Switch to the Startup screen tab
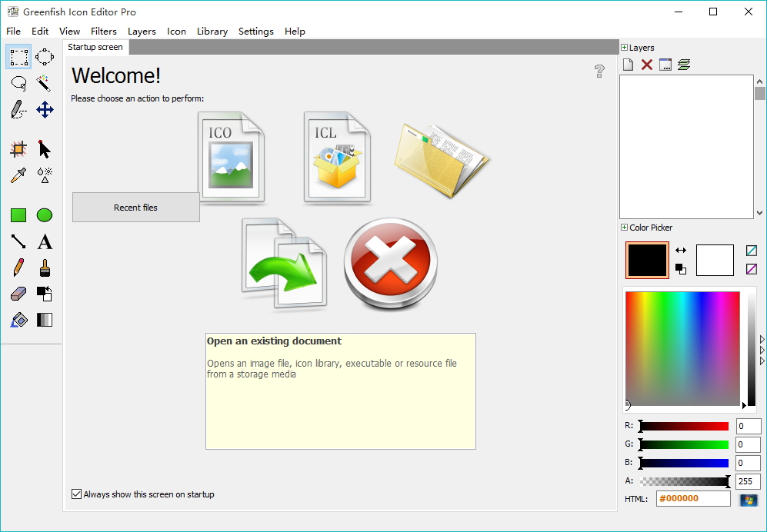Image resolution: width=767 pixels, height=532 pixels. (95, 47)
